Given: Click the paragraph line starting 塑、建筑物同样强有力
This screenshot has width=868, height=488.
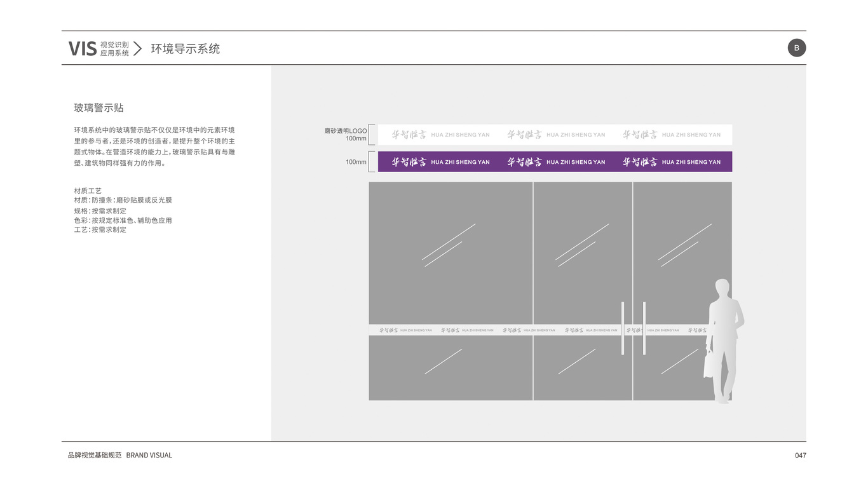Looking at the screenshot, I should click(119, 163).
